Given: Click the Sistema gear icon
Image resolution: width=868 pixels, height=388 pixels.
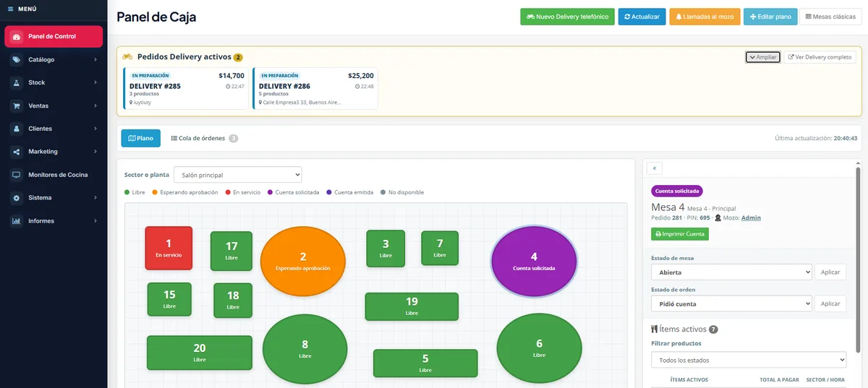Looking at the screenshot, I should point(16,198).
